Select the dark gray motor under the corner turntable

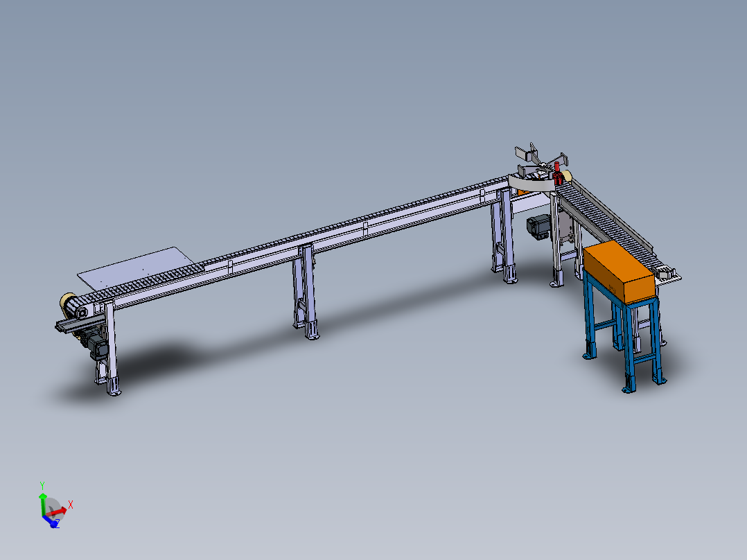coord(539,227)
